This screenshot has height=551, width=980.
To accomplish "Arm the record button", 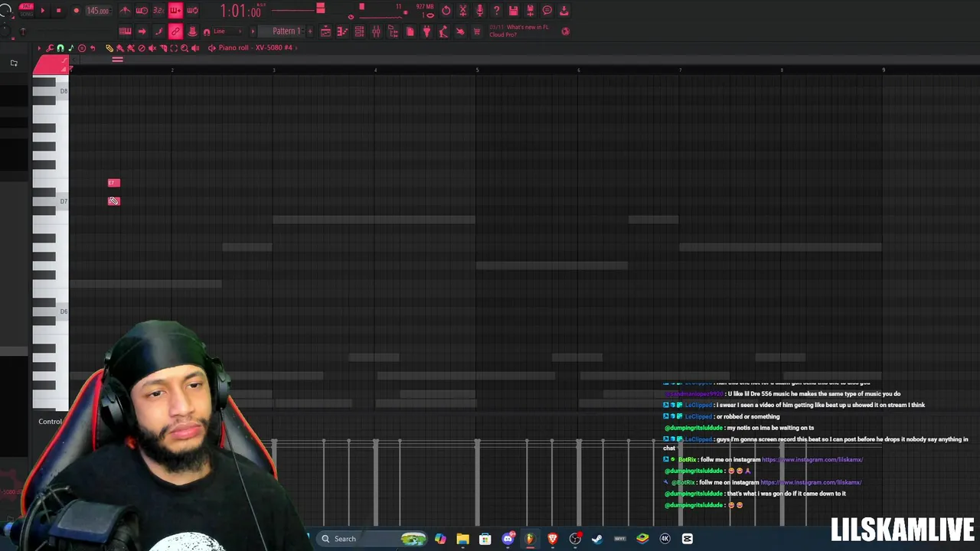I will [76, 11].
